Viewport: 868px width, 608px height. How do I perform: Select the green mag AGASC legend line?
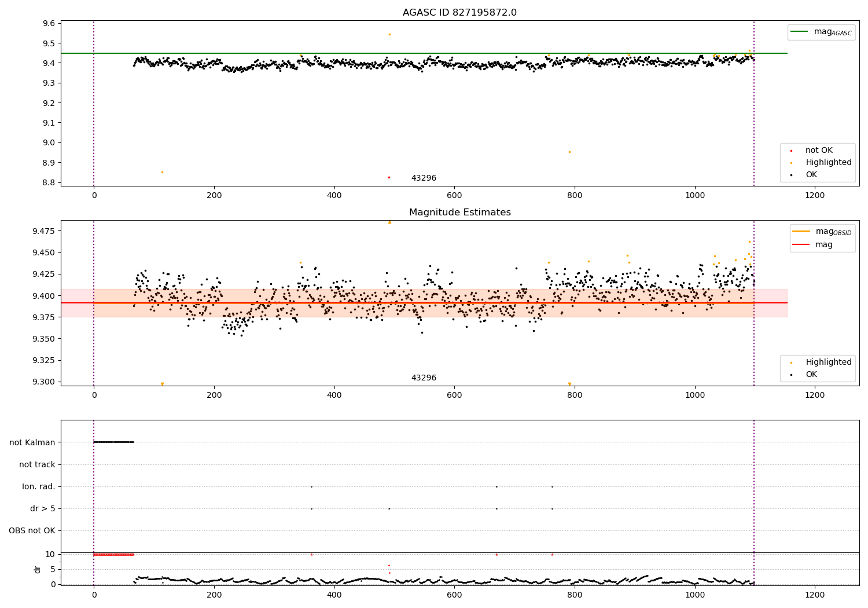800,32
